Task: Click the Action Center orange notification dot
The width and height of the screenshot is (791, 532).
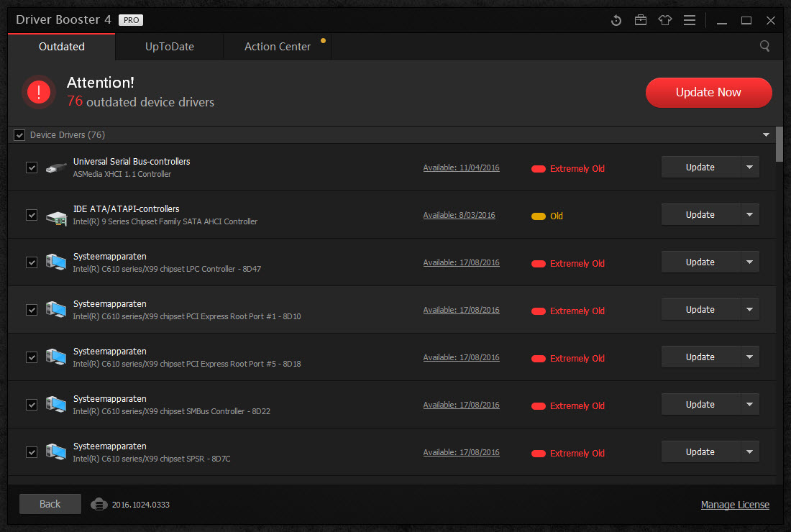Action: pos(324,41)
